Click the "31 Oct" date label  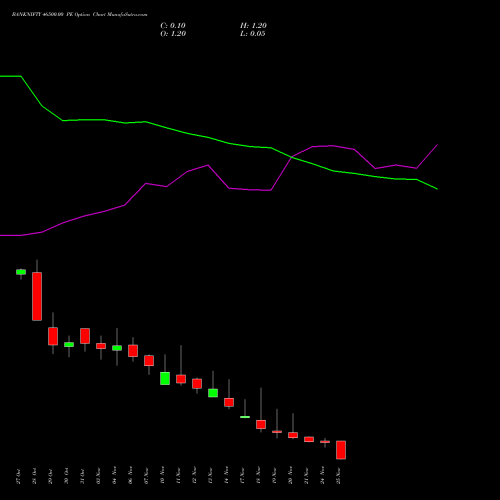click(82, 476)
